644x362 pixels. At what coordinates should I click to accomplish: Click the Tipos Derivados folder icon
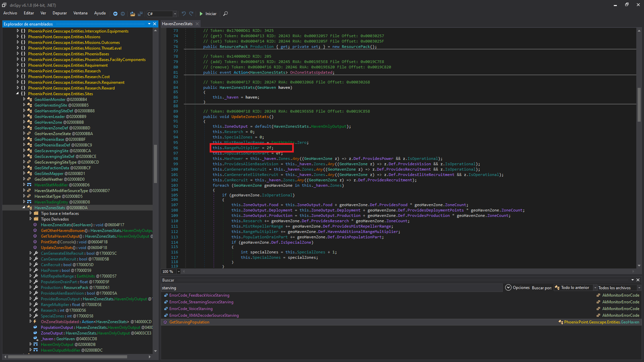36,219
